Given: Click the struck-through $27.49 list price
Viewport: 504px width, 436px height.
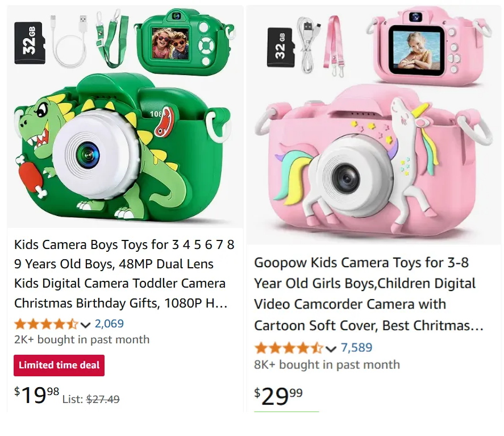Looking at the screenshot, I should (103, 399).
